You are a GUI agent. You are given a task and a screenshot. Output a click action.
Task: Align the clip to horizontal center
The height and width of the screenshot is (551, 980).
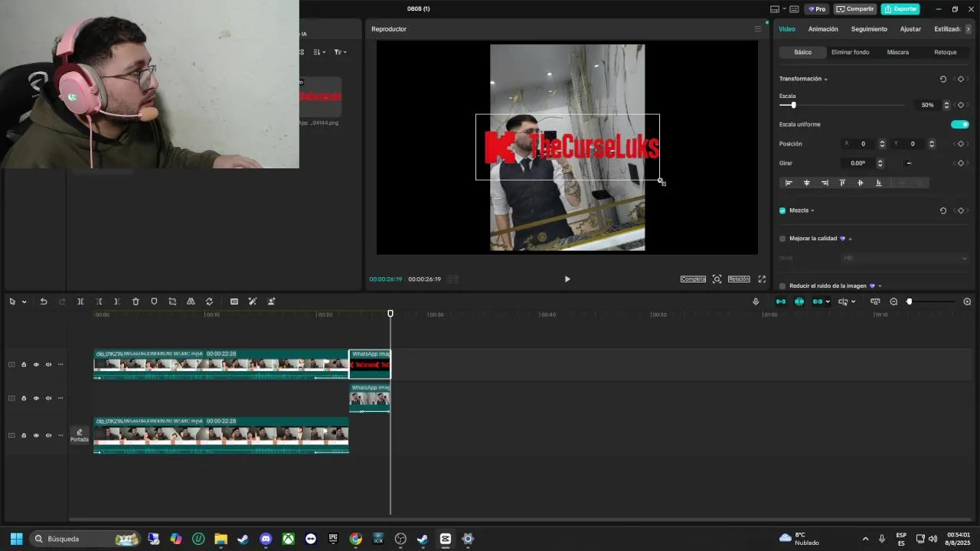coord(806,183)
